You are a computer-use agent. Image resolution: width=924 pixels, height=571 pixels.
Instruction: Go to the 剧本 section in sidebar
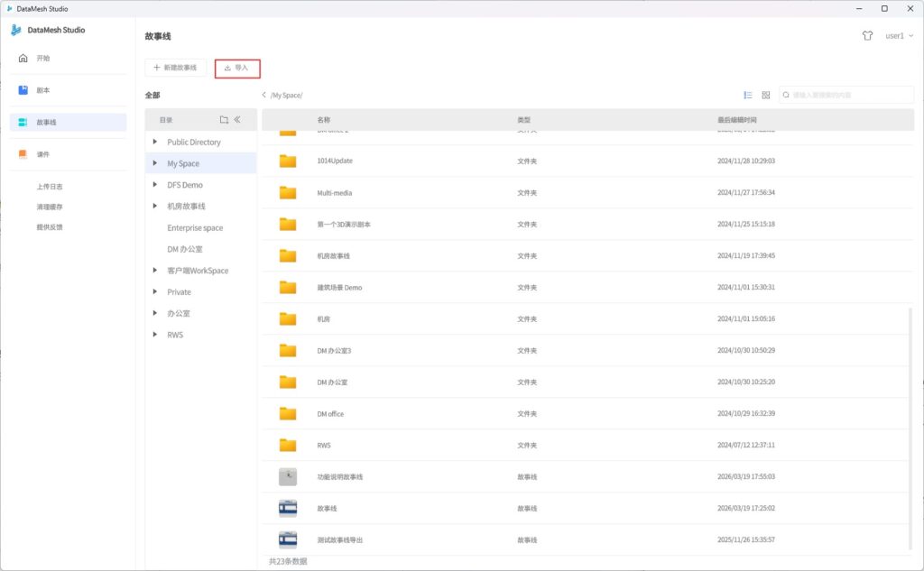click(43, 90)
